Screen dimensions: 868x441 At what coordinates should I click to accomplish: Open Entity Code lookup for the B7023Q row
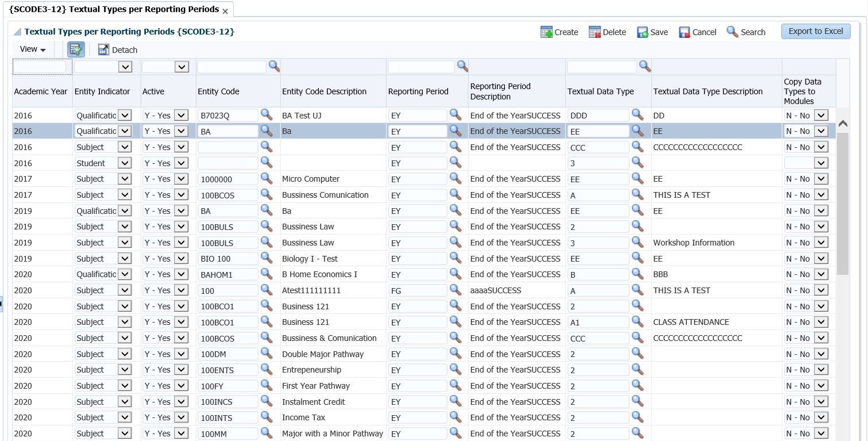(266, 115)
